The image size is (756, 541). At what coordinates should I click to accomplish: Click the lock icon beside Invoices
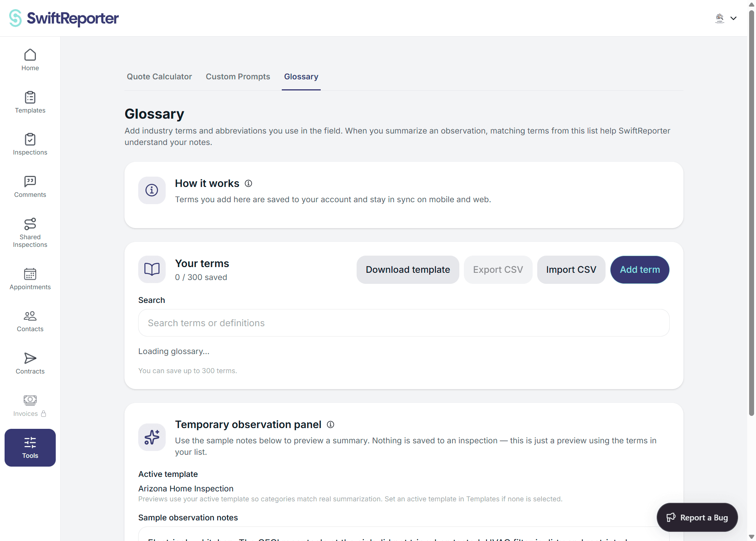tap(44, 414)
